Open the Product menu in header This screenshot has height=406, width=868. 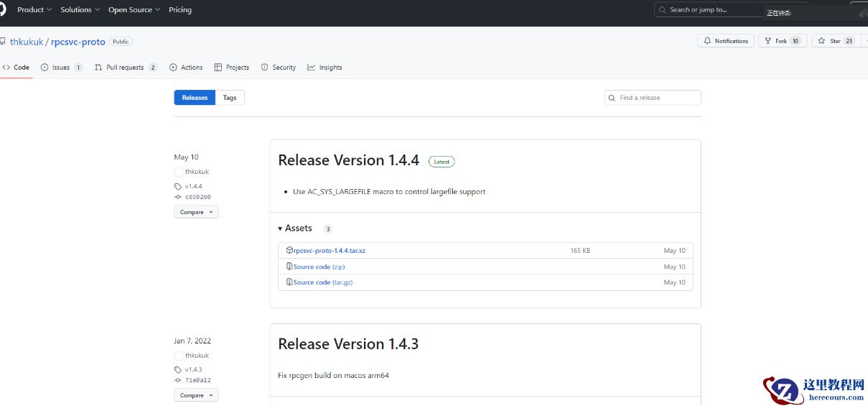click(x=35, y=10)
